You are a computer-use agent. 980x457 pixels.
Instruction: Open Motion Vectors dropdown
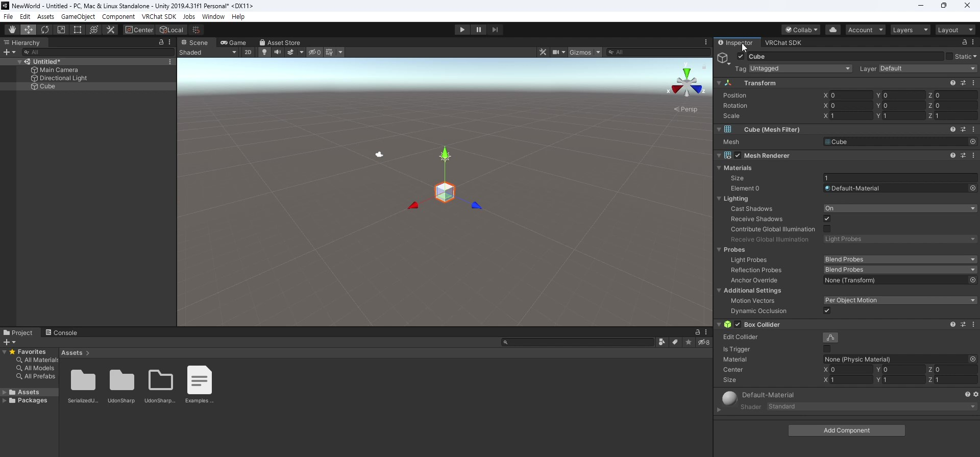(900, 300)
